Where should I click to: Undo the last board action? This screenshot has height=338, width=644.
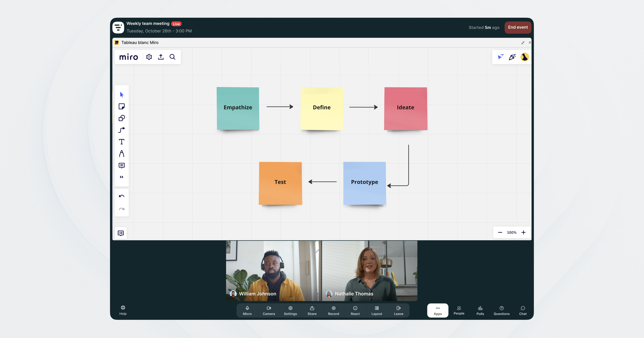pyautogui.click(x=121, y=196)
